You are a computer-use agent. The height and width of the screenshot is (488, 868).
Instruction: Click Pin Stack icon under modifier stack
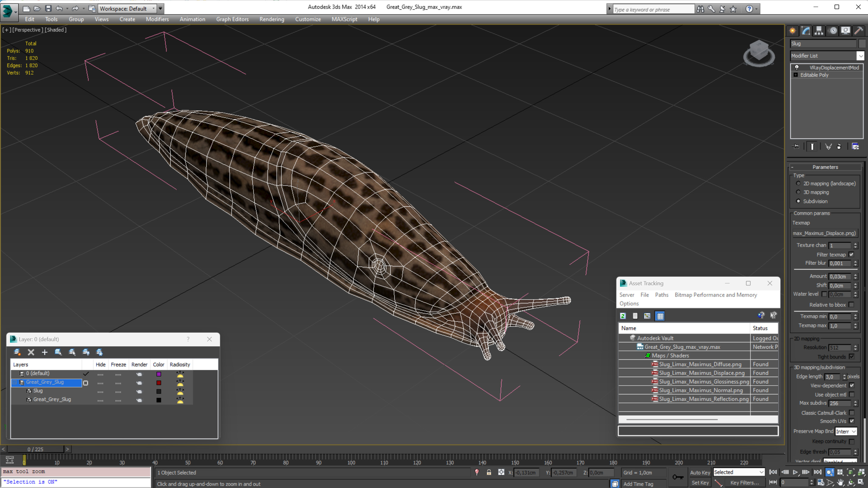click(x=796, y=146)
